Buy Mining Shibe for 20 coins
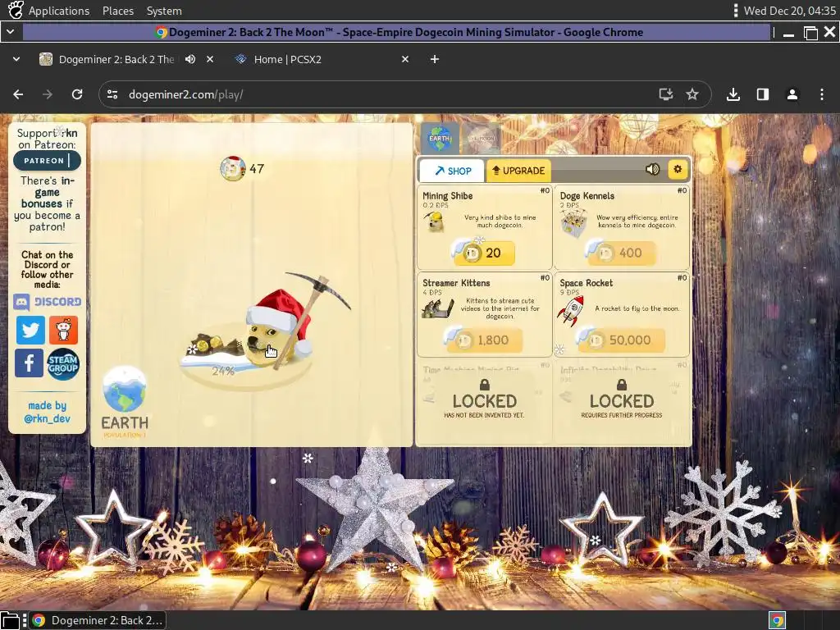Screen dimensions: 840x630 [484, 253]
